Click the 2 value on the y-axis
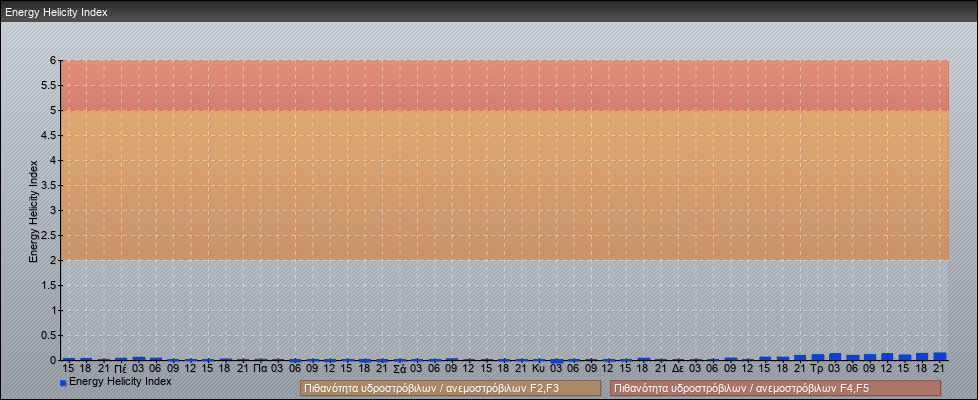This screenshot has height=400, width=978. [52, 260]
